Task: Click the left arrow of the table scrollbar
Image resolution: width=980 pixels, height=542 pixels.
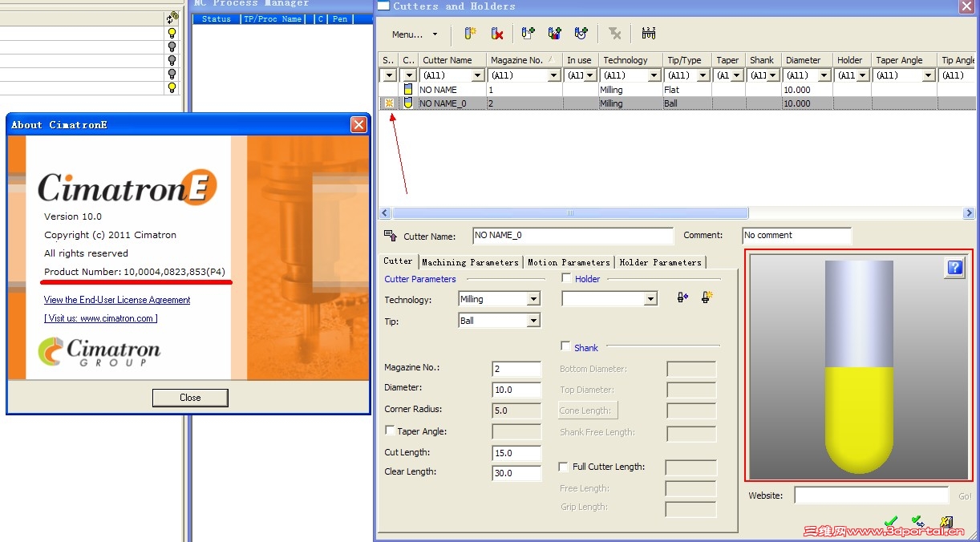Action: [x=385, y=213]
